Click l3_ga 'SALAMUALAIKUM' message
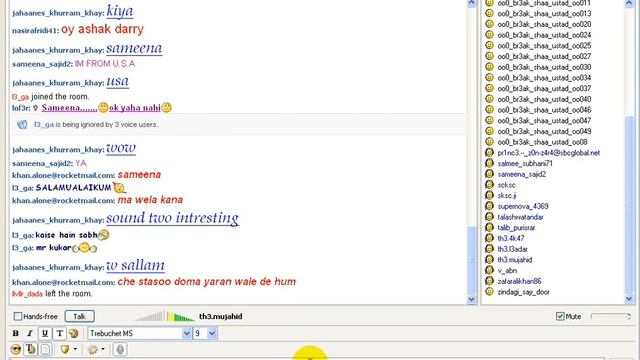Viewport: 640px width, 360px height. [x=73, y=187]
